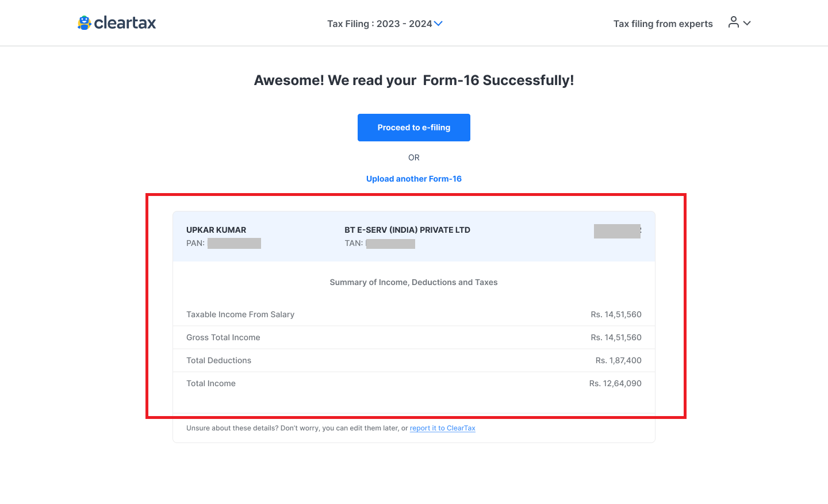Expand the account menu chevron
This screenshot has height=504, width=828.
click(747, 24)
